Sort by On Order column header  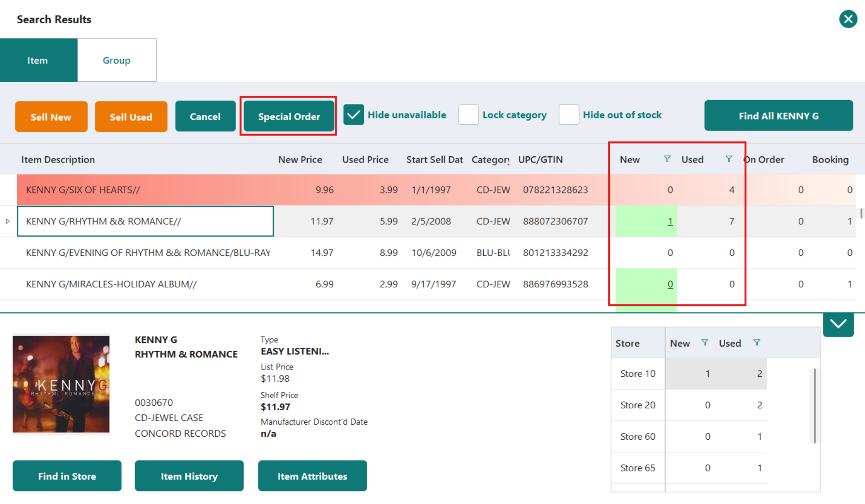click(x=764, y=159)
